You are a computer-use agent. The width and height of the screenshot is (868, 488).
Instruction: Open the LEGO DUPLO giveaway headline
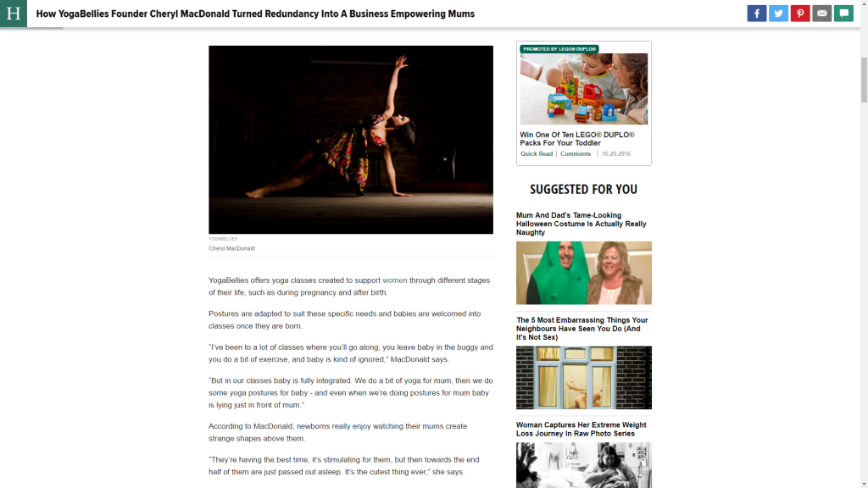click(576, 139)
